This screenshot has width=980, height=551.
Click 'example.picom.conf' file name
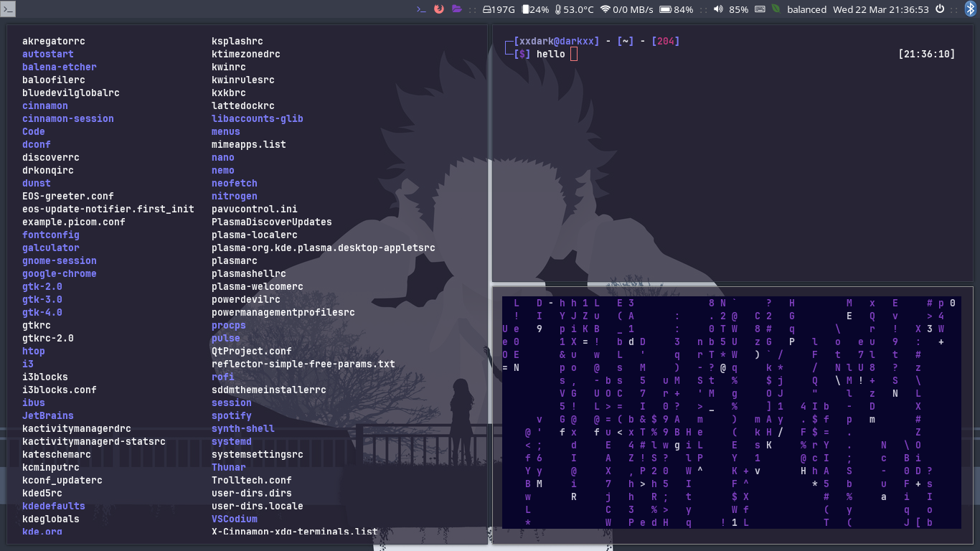coord(74,222)
